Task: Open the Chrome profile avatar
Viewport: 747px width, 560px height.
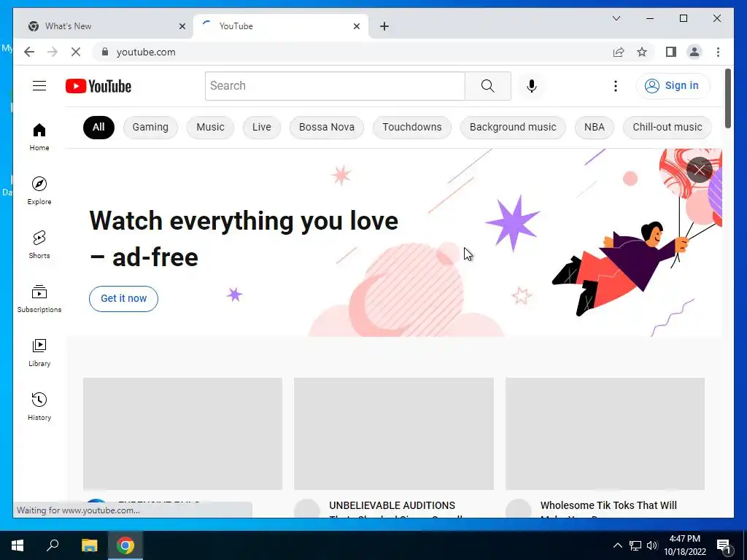Action: click(694, 52)
